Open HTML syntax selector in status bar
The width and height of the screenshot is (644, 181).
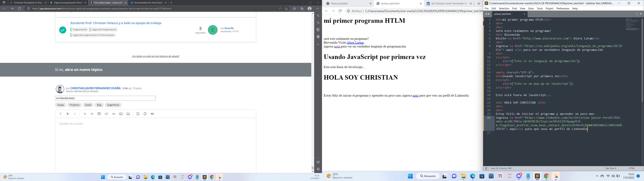[x=631, y=168]
